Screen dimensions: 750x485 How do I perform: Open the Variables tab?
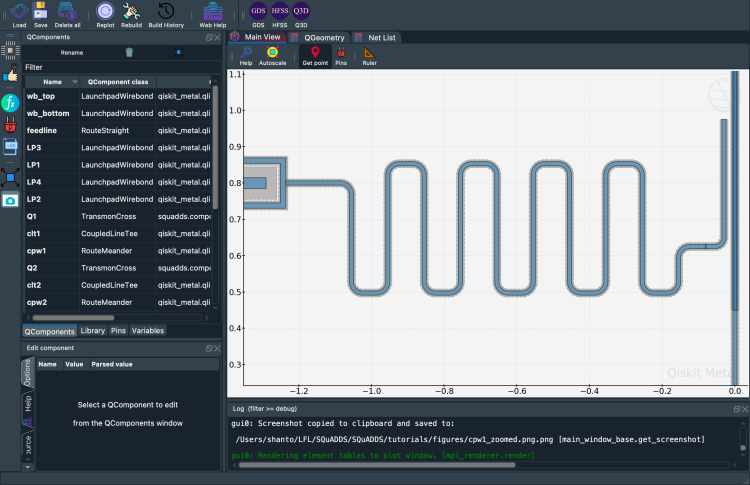tap(148, 331)
